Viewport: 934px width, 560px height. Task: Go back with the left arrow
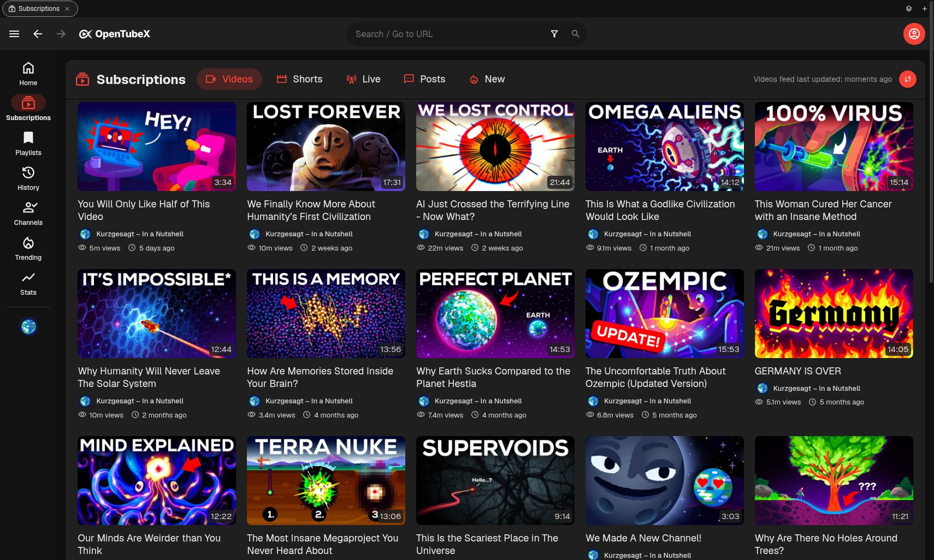click(x=38, y=34)
